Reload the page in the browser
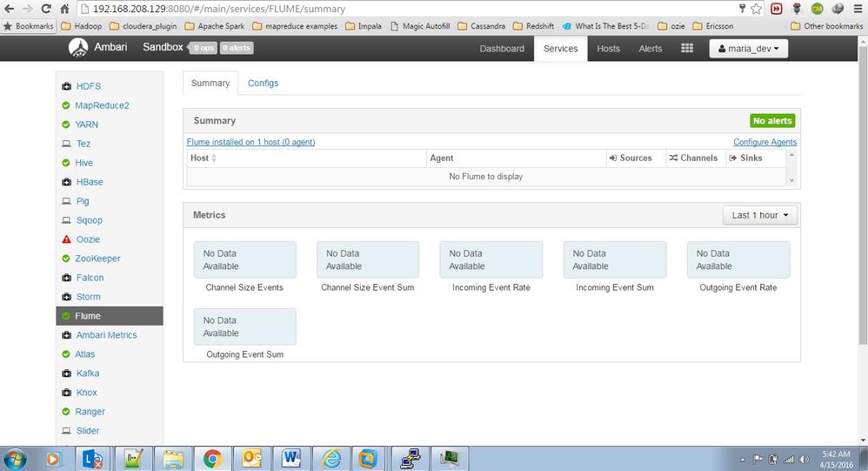Image resolution: width=868 pixels, height=471 pixels. click(46, 9)
